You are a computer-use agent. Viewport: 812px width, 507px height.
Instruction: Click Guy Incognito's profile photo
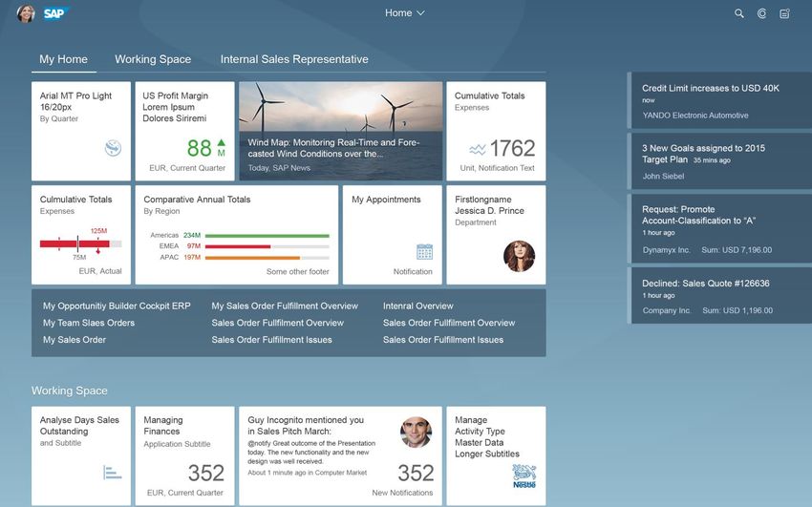point(416,432)
